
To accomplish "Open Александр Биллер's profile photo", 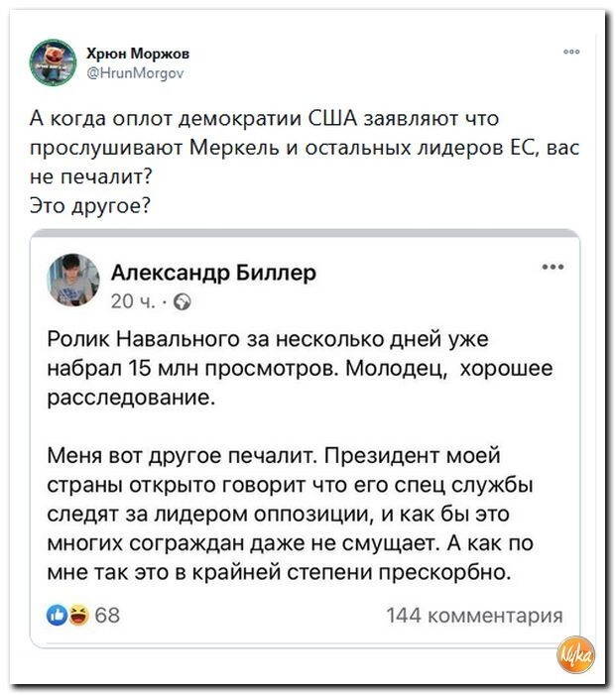I will point(73,281).
